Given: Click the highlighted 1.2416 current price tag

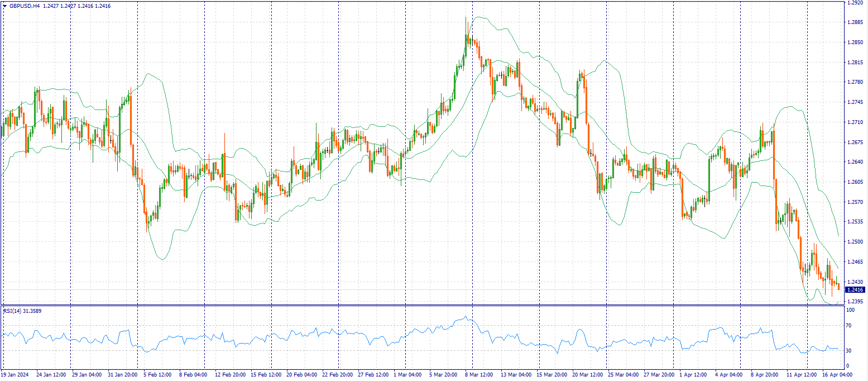Looking at the screenshot, I should tap(855, 290).
